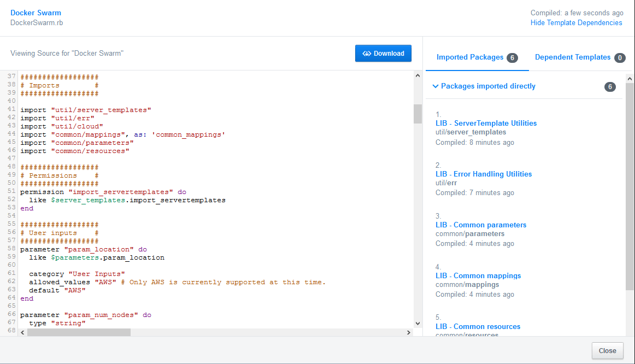Image resolution: width=635 pixels, height=364 pixels.
Task: Click horizontal scroll-left arrow
Action: [23, 332]
